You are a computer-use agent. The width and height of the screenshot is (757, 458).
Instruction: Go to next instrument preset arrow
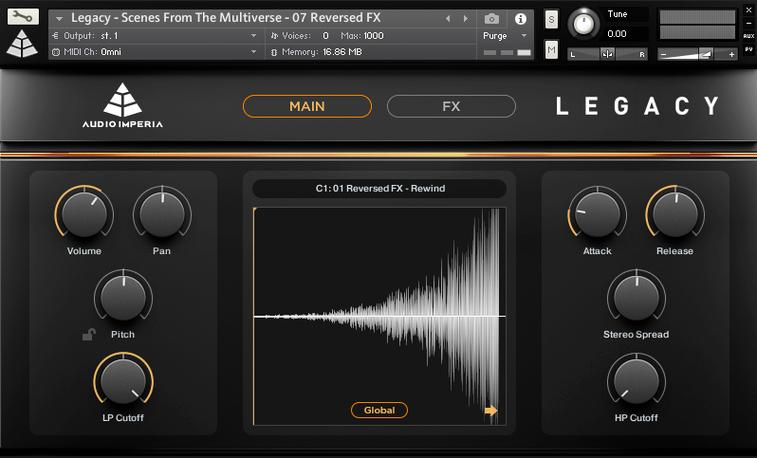click(464, 19)
